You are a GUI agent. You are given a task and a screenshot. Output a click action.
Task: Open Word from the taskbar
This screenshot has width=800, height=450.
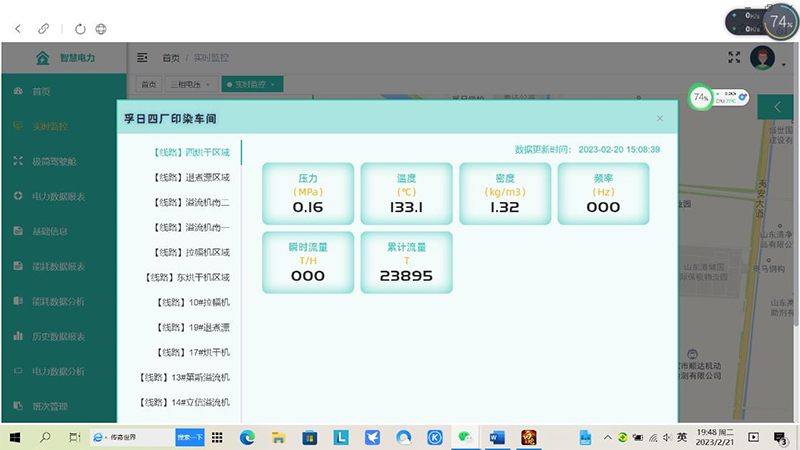pyautogui.click(x=497, y=437)
